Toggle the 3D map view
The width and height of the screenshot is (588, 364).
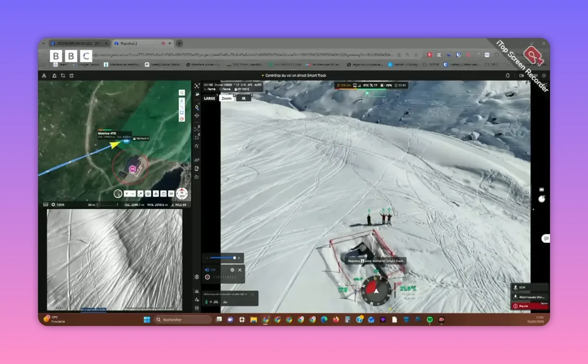171,193
